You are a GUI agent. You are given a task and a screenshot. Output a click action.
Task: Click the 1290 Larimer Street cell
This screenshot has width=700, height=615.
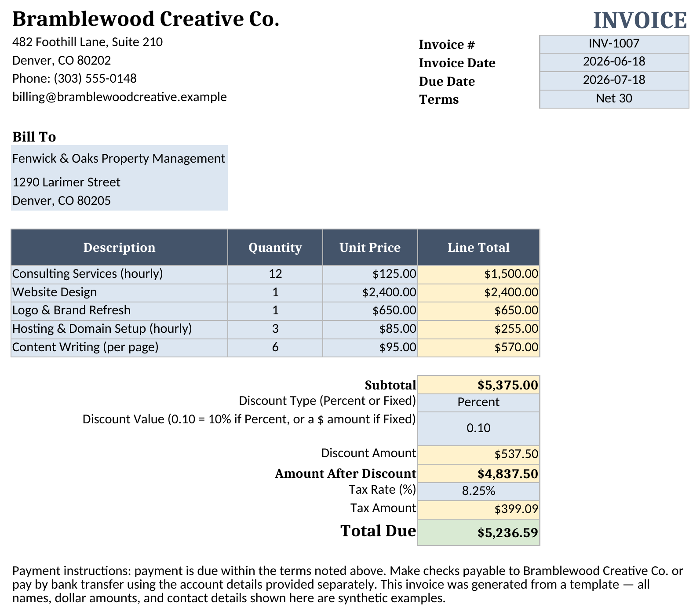coord(119,182)
